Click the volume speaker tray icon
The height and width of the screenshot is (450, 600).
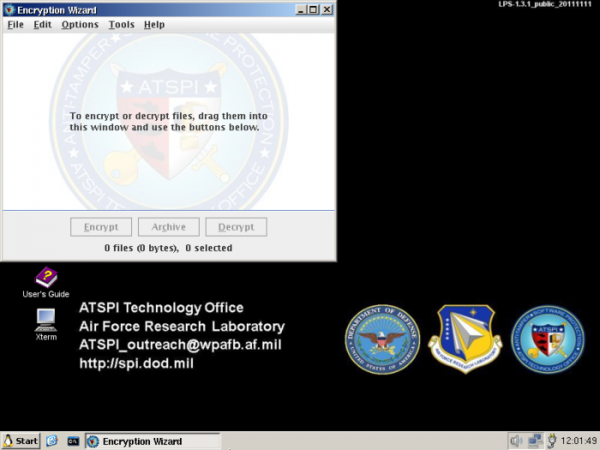[x=516, y=441]
